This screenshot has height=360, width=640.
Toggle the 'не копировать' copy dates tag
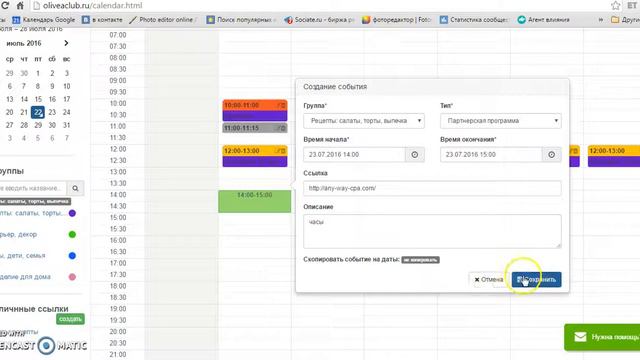tap(420, 260)
